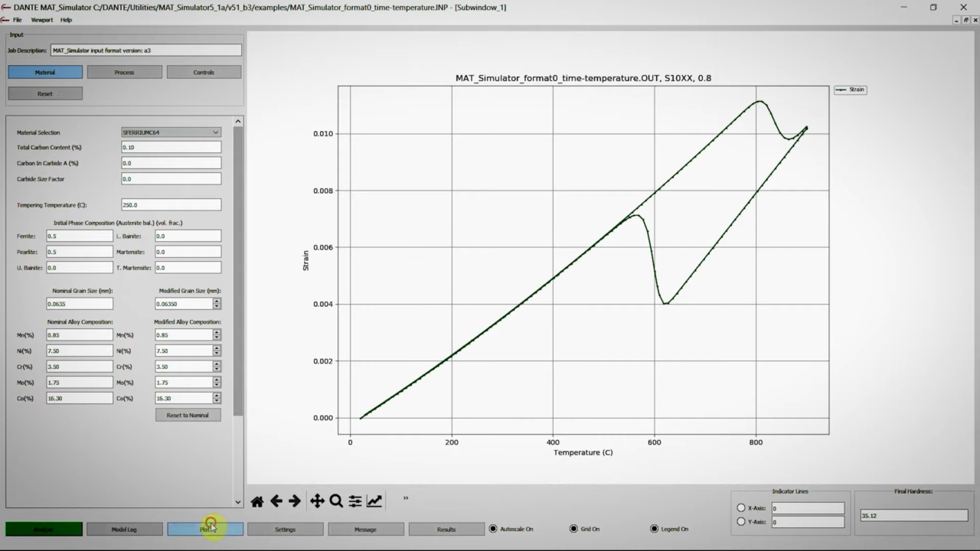Restore the subwindow via menu bar button
The image size is (980, 551).
965,20
